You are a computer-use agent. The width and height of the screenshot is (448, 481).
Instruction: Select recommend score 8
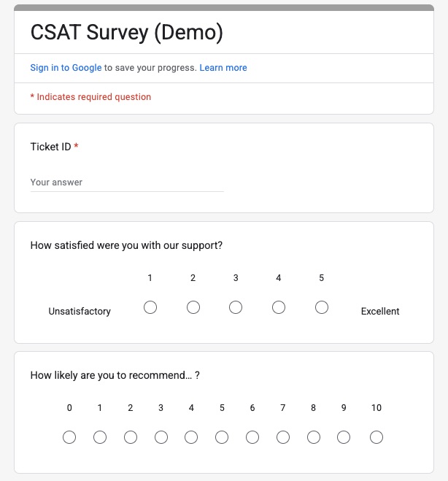pyautogui.click(x=314, y=437)
